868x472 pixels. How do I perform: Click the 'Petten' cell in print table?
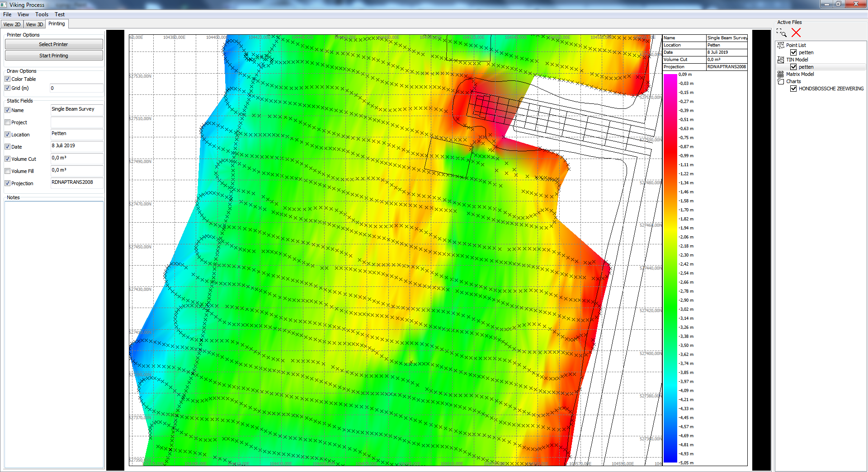click(727, 45)
